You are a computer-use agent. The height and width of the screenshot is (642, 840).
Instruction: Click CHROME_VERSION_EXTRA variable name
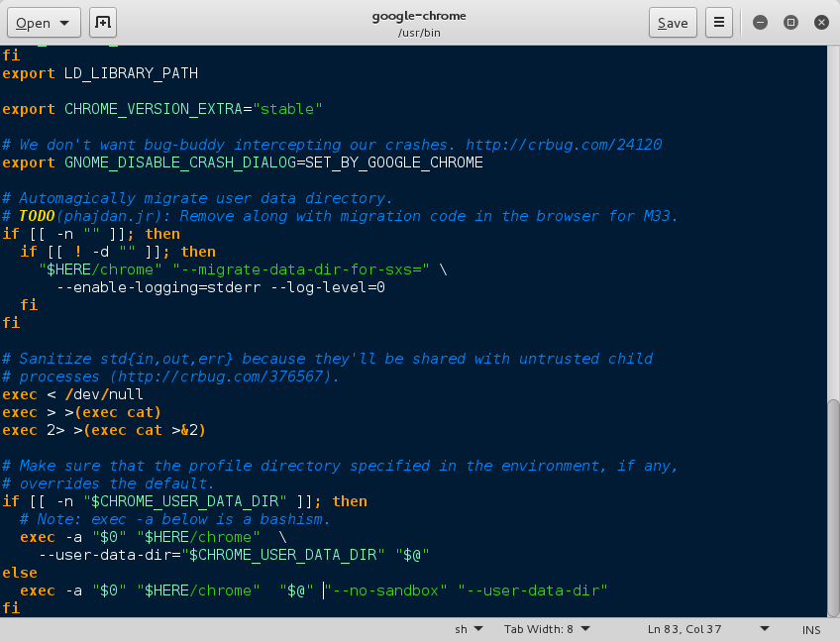154,109
